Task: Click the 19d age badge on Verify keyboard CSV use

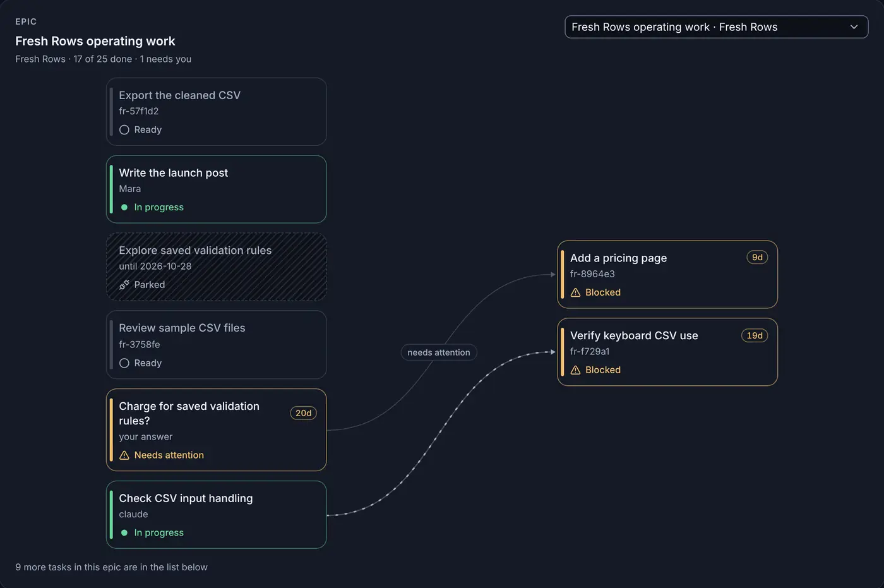Action: coord(755,335)
